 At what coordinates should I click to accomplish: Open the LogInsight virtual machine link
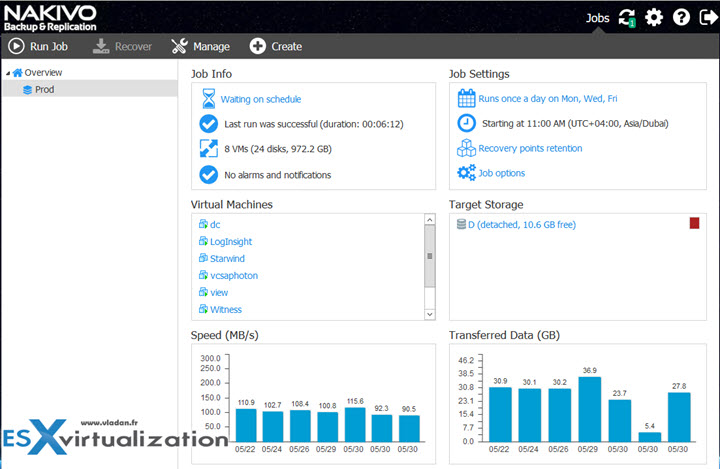(231, 242)
